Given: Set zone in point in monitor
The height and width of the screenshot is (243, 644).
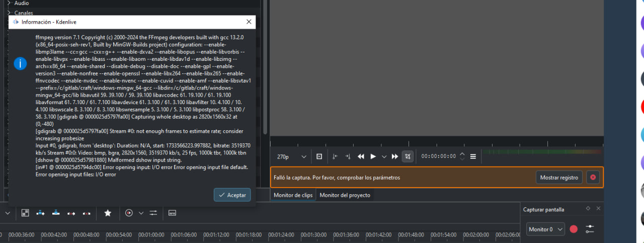Looking at the screenshot, I should (x=335, y=156).
